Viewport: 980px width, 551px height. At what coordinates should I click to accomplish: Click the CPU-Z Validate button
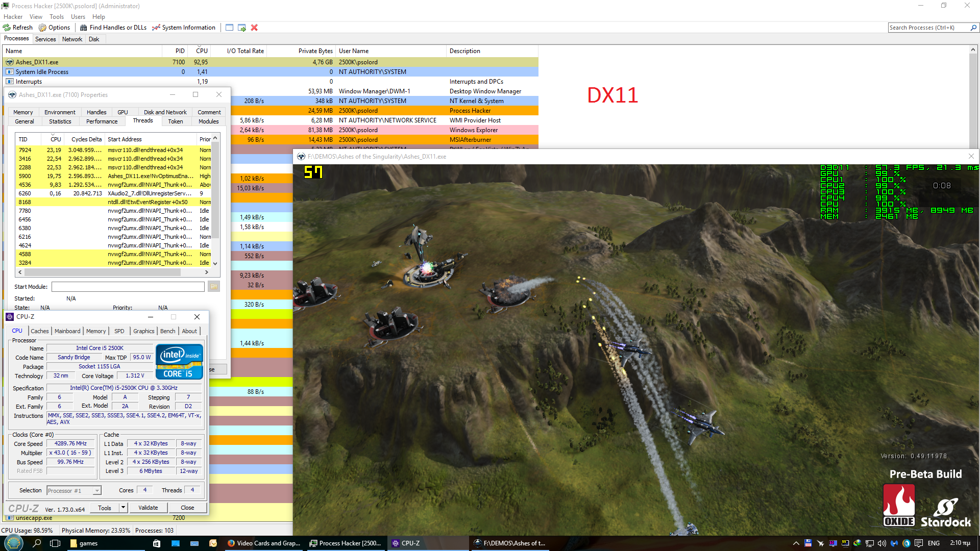(x=148, y=508)
